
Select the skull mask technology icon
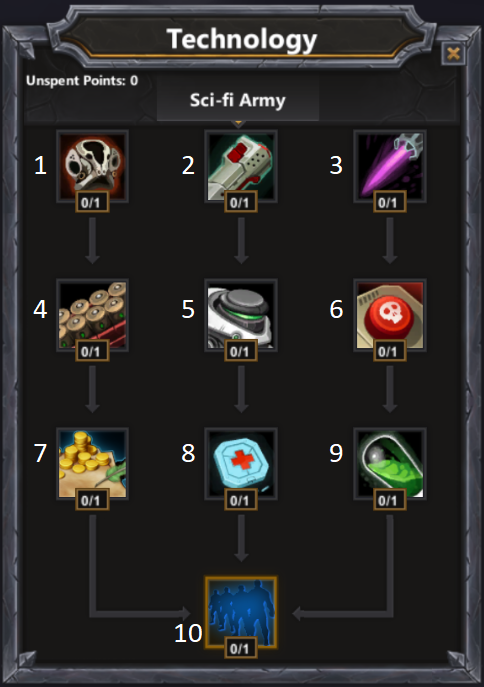(92, 166)
